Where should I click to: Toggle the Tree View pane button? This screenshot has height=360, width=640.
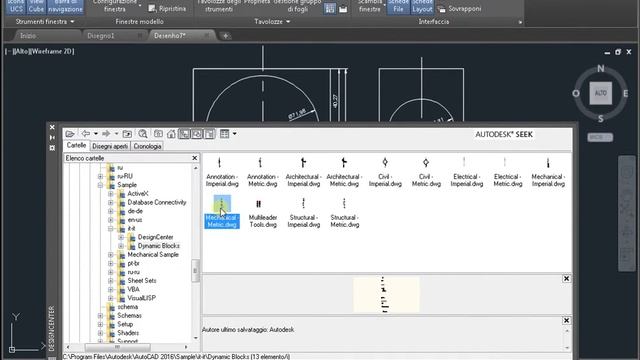[x=184, y=134]
